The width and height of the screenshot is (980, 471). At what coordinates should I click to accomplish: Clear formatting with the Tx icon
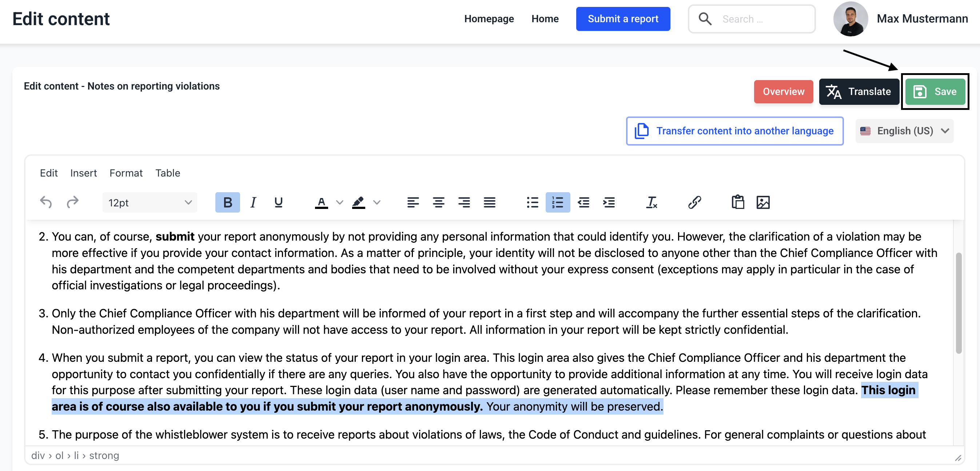pyautogui.click(x=651, y=202)
